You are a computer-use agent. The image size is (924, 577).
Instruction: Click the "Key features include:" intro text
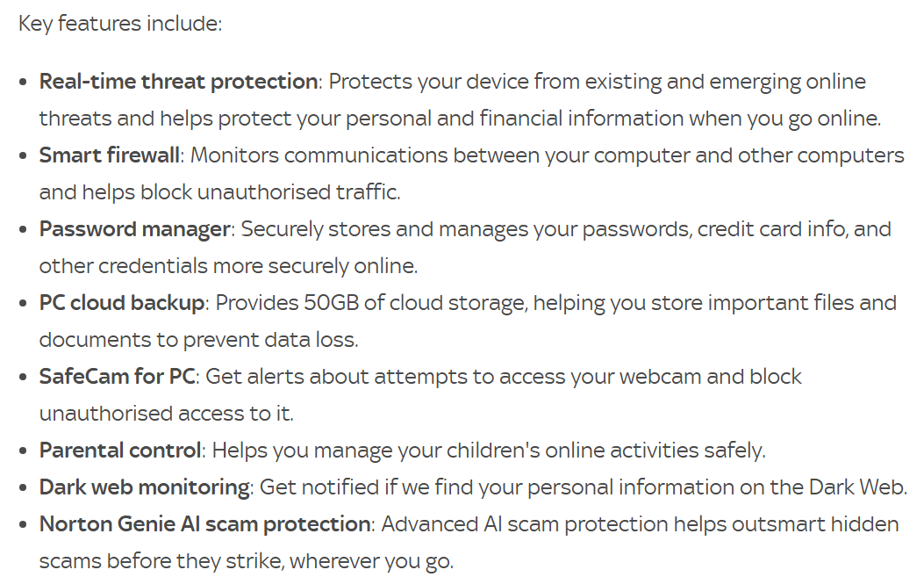pyautogui.click(x=120, y=23)
